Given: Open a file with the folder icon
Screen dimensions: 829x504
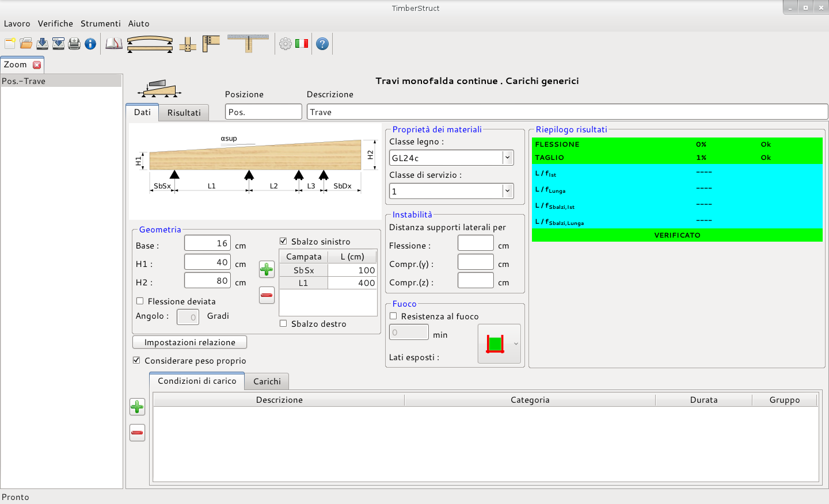Looking at the screenshot, I should point(26,44).
